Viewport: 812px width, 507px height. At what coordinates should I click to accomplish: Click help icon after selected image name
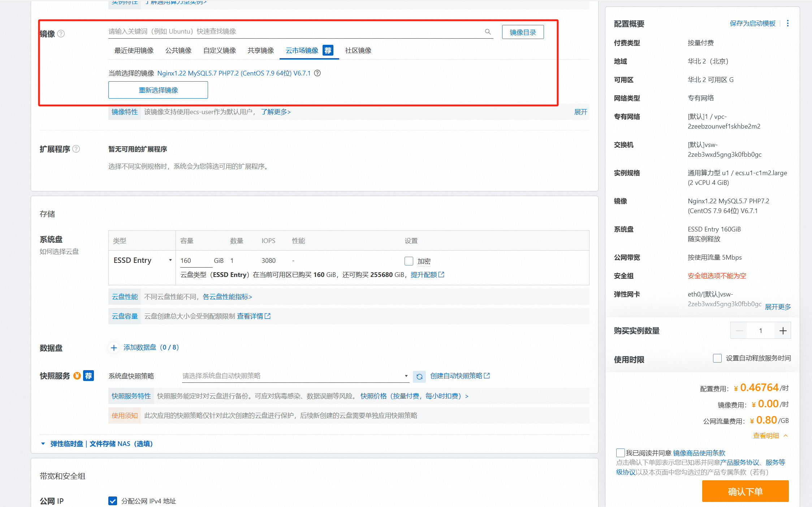tap(317, 73)
